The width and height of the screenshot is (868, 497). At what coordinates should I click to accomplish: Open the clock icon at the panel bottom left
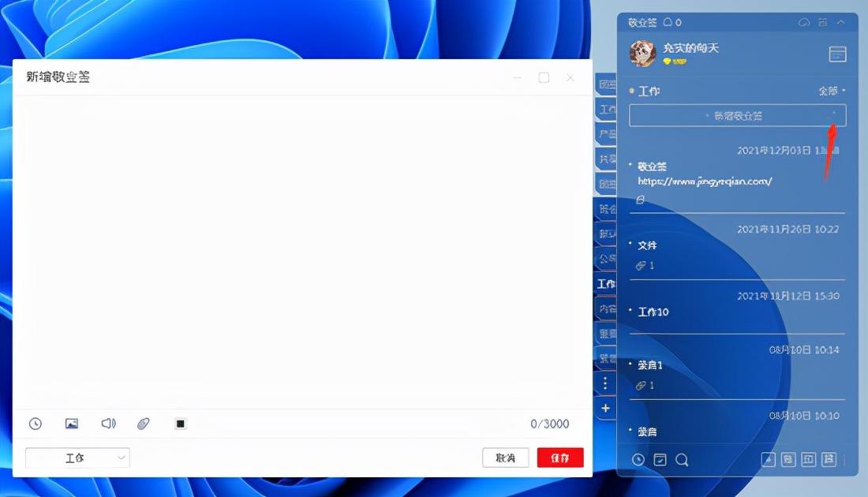click(638, 460)
